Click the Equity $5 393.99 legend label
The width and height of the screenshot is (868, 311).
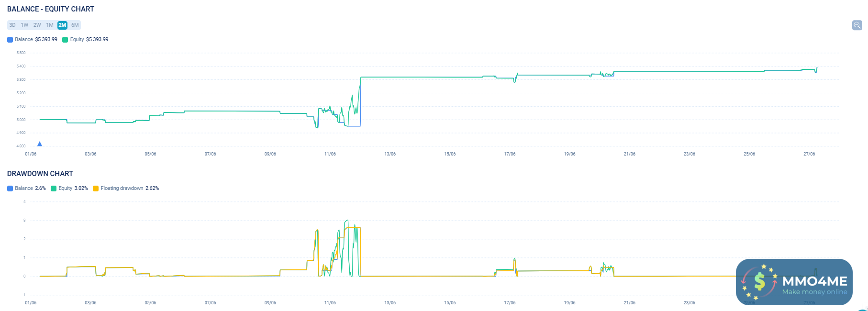89,40
